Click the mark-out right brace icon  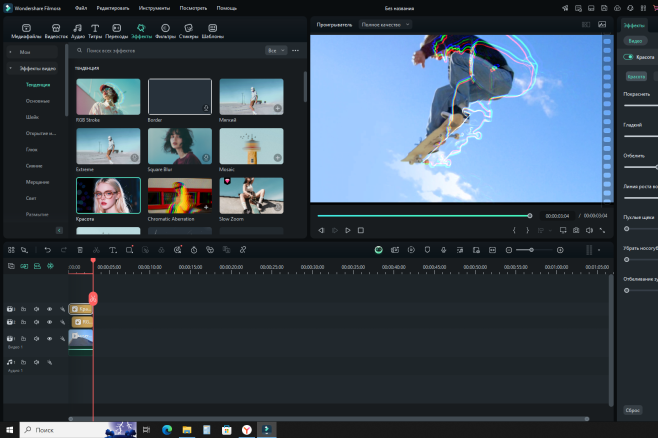[x=527, y=230]
